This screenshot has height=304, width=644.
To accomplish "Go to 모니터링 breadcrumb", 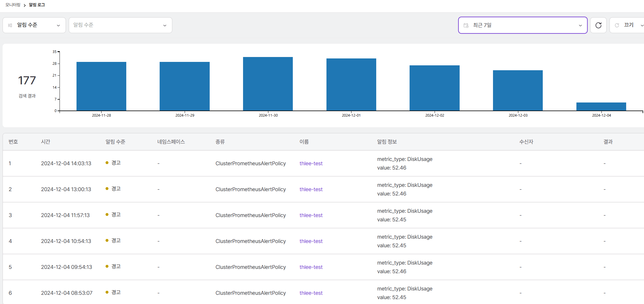I will (x=13, y=5).
